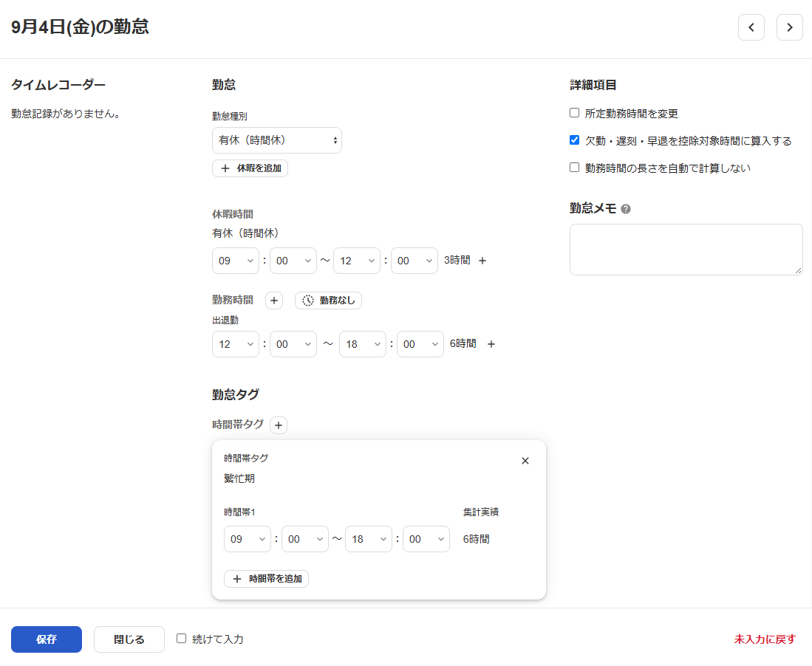Click the 9月4日(金)の勤怠 heading
812x666 pixels.
click(x=81, y=27)
